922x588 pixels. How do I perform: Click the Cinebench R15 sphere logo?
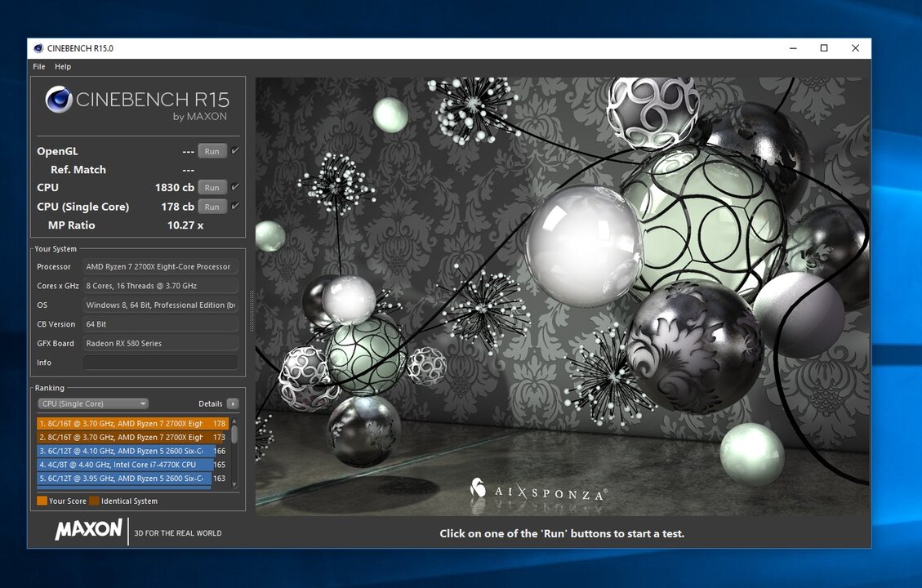[59, 100]
